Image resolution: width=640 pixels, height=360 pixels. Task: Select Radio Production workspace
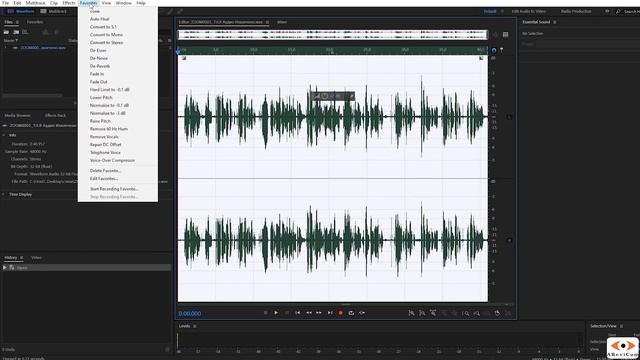click(x=576, y=11)
